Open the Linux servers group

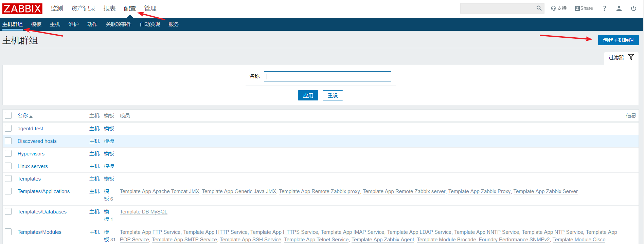coord(33,166)
